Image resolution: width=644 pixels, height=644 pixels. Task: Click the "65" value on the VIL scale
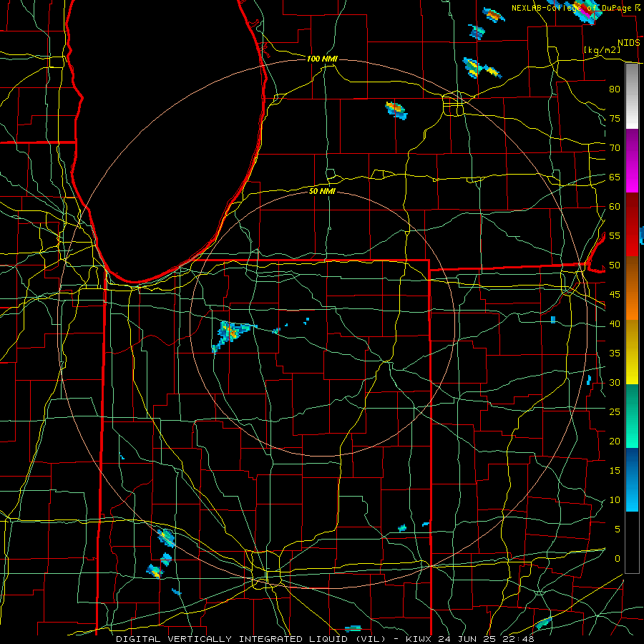(x=615, y=177)
